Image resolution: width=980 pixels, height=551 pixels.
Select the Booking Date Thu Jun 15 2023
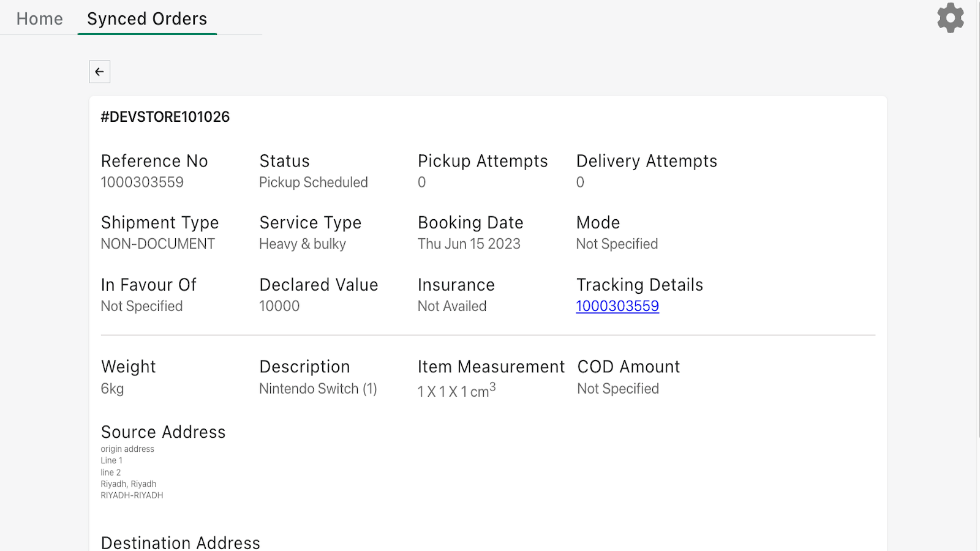[469, 243]
